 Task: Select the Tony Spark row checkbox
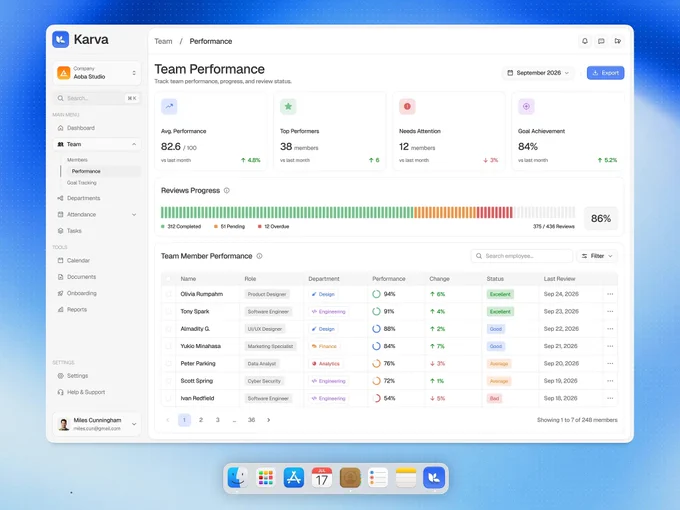tap(168, 311)
